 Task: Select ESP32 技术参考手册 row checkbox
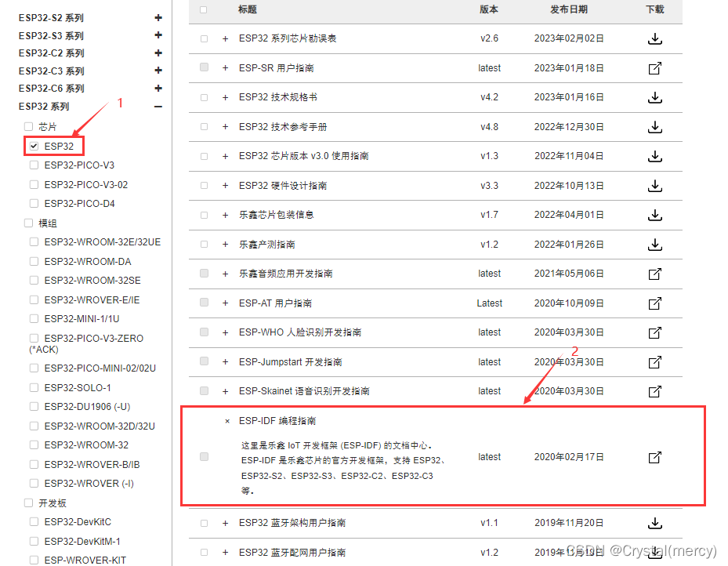tap(205, 127)
